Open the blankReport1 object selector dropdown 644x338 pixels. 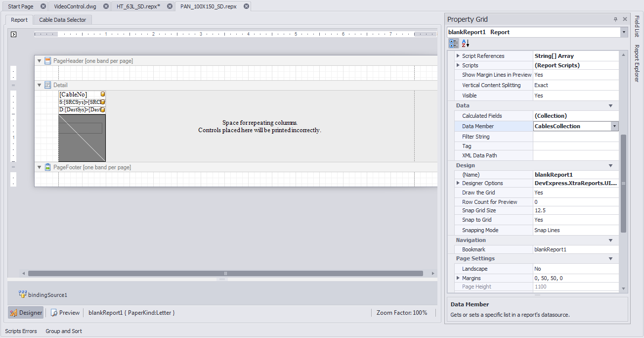pos(623,32)
